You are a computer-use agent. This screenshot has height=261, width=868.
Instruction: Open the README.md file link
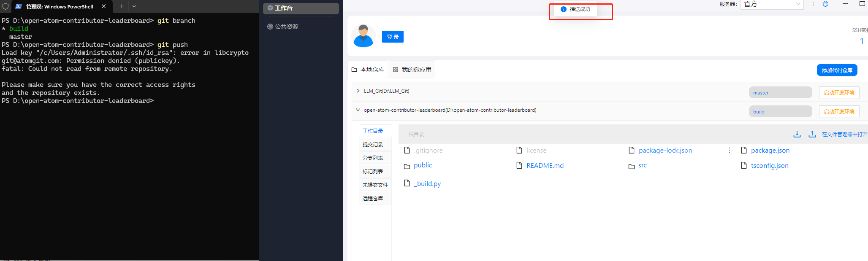pyautogui.click(x=545, y=165)
